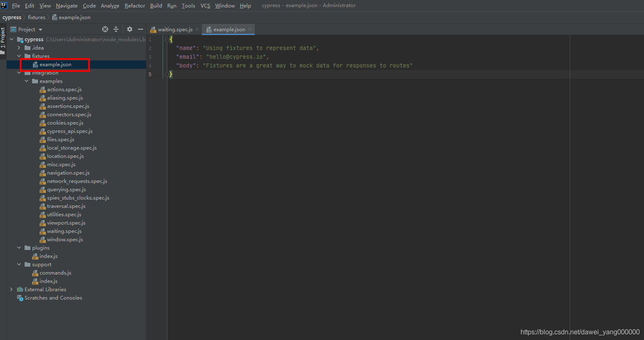
Task: Click line number 3 in the gutter
Action: click(150, 57)
